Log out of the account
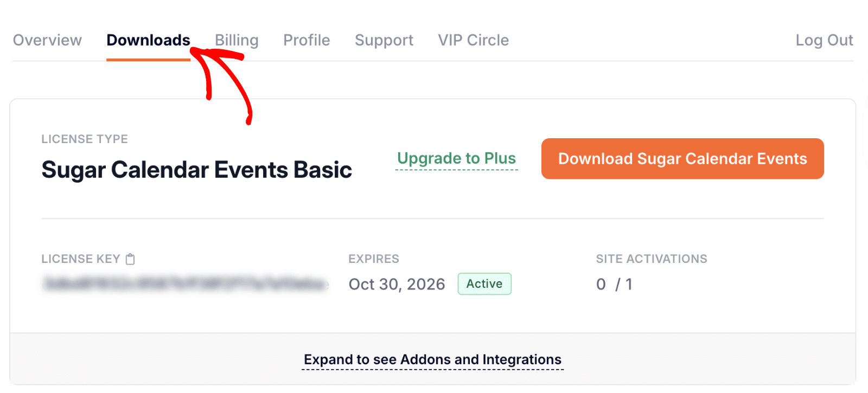Screen dimensions: 868x393 pos(824,40)
